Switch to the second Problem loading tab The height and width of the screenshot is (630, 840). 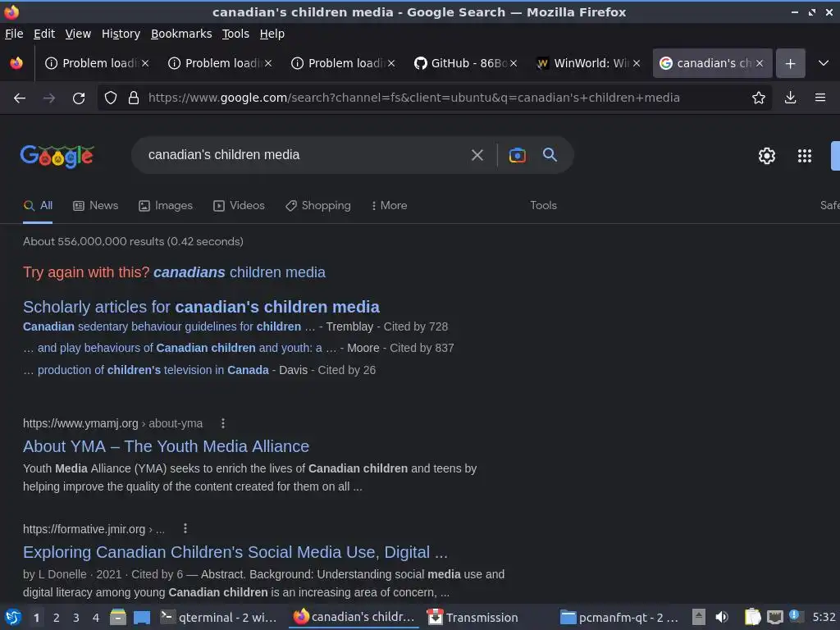(x=220, y=63)
